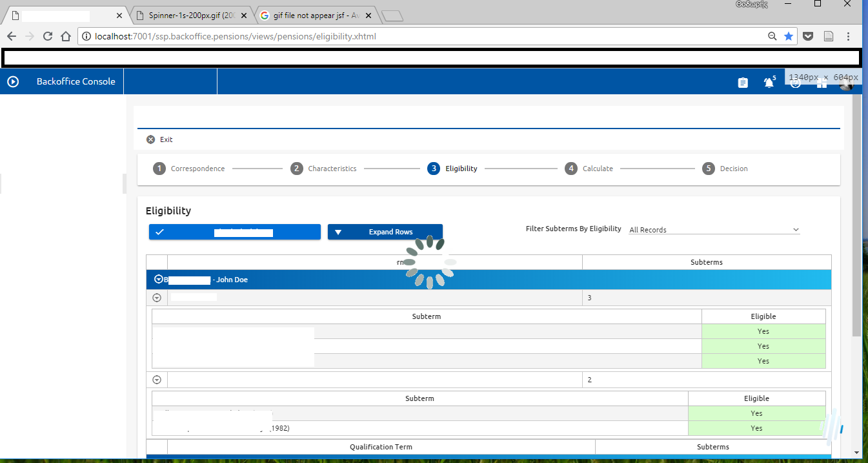
Task: Collapse the row with 3 subterms
Action: pyautogui.click(x=156, y=298)
